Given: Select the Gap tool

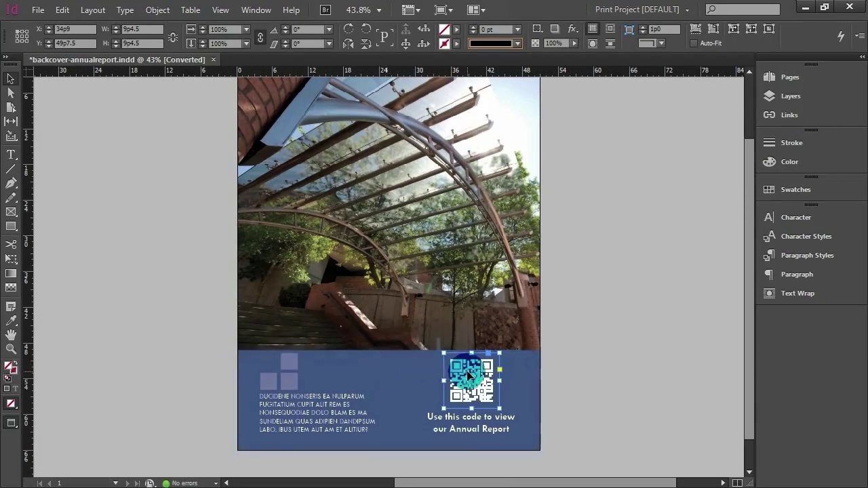Looking at the screenshot, I should coord(11,121).
